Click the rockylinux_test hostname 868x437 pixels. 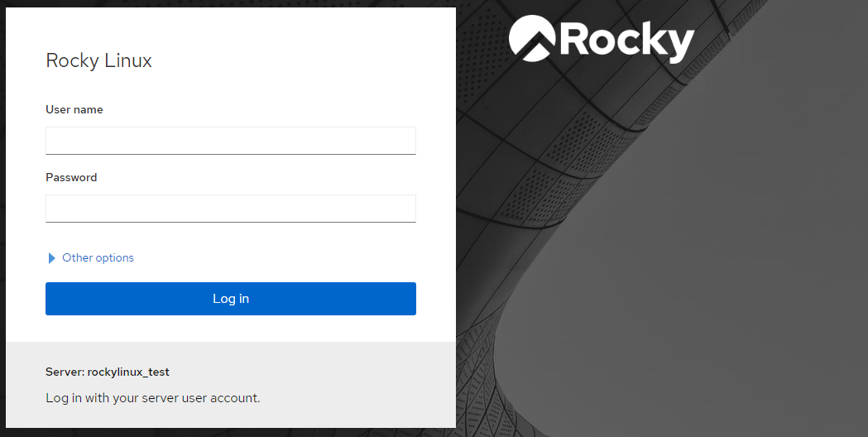coord(128,372)
